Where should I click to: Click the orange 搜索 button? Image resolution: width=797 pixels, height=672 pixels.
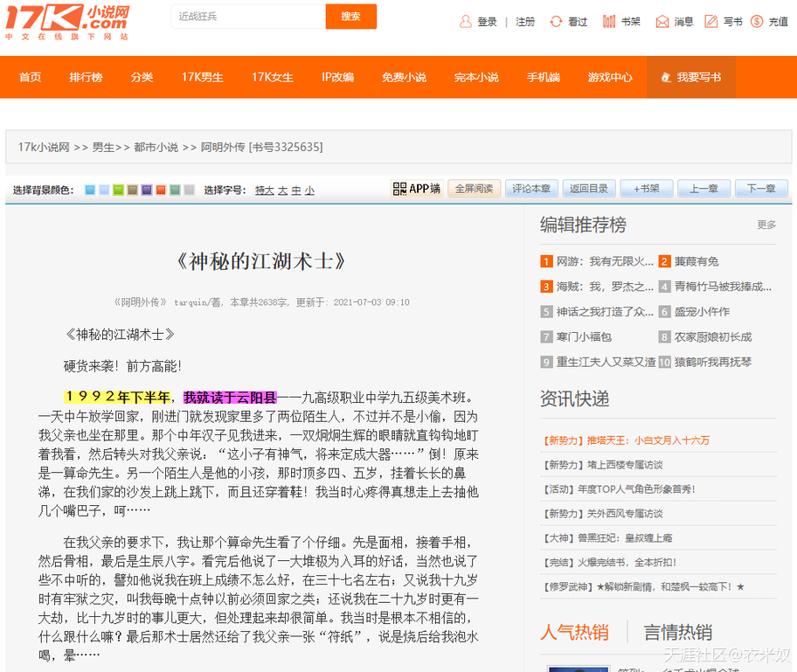tap(350, 17)
